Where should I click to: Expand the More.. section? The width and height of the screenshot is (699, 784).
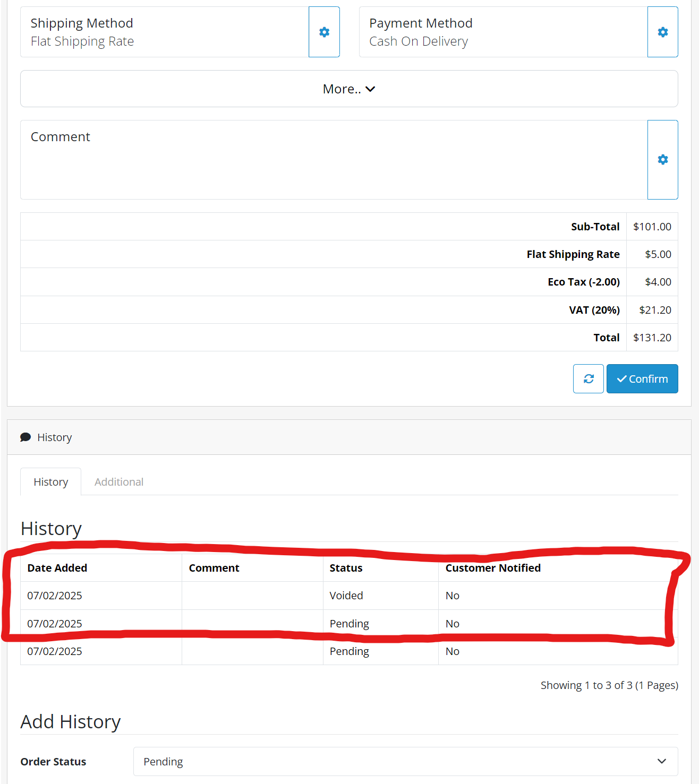point(349,89)
